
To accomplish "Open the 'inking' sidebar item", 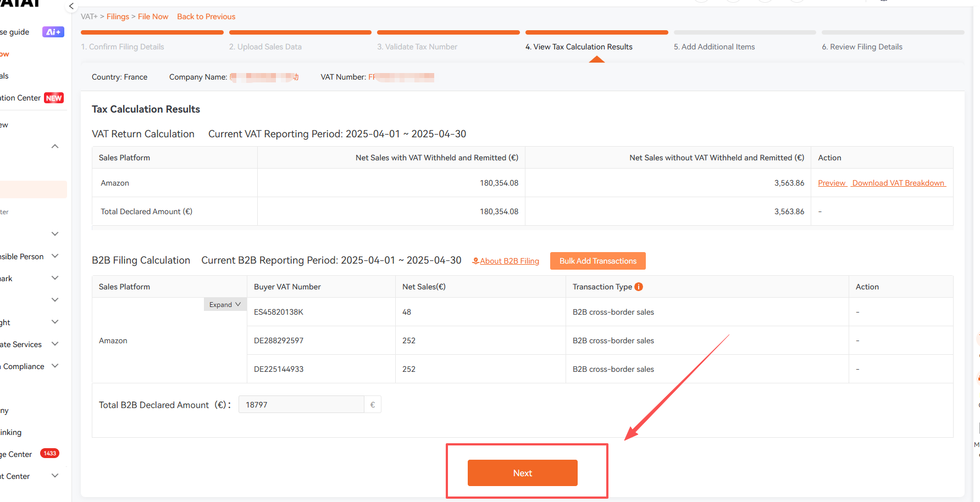I will pos(11,432).
